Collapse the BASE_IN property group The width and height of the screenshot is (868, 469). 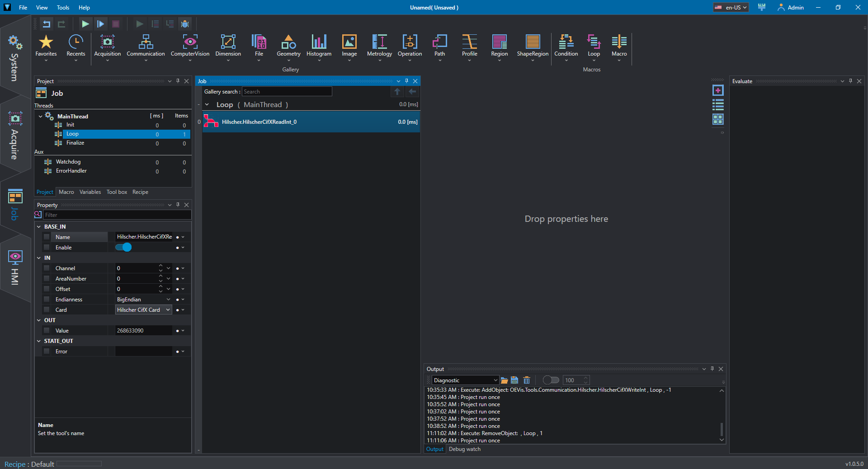click(x=39, y=227)
